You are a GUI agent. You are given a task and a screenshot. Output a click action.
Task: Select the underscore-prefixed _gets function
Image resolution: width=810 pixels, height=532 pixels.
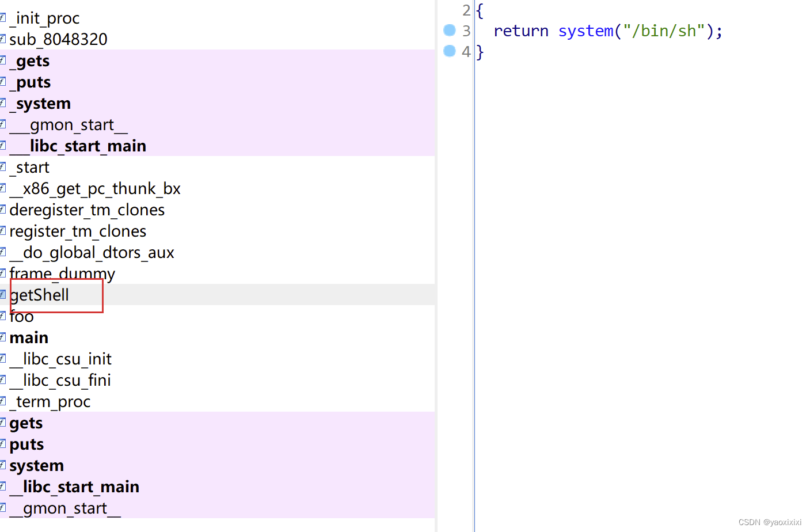pyautogui.click(x=29, y=60)
